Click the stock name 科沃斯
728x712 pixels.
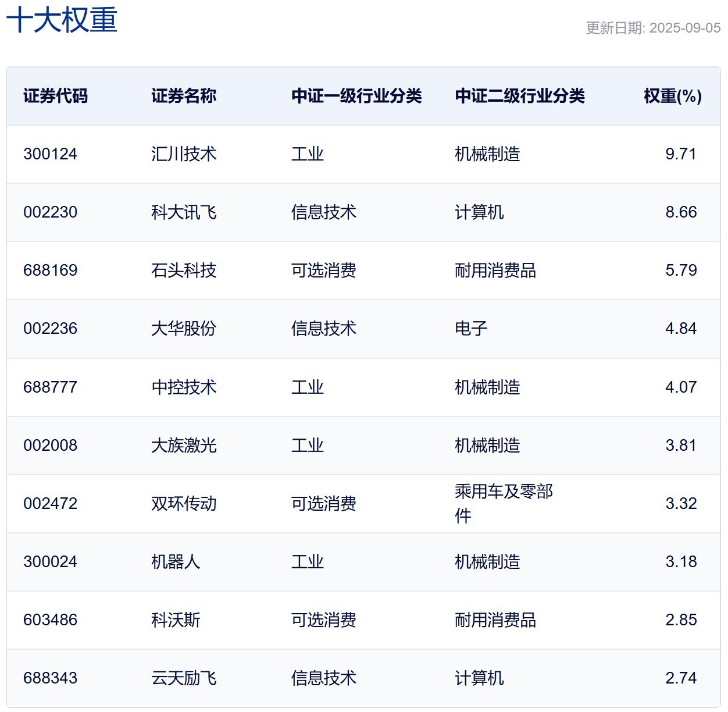[x=176, y=620]
